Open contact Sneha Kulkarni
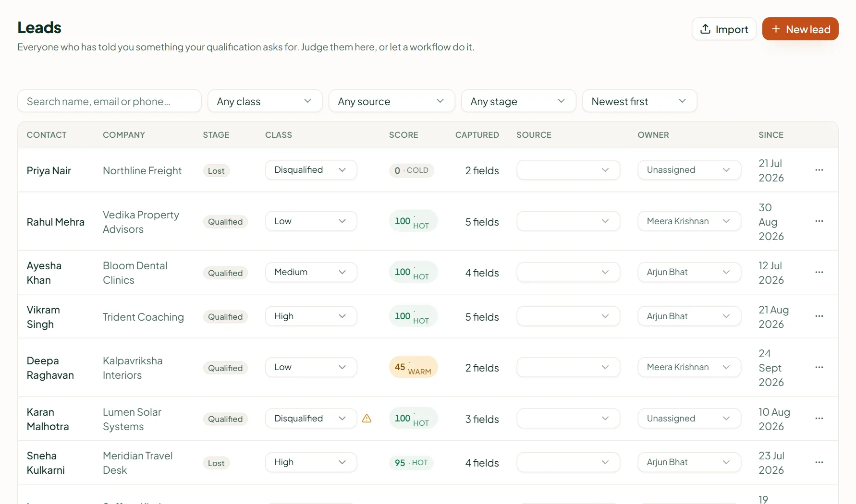Screen dimensions: 856x504 pos(46,463)
